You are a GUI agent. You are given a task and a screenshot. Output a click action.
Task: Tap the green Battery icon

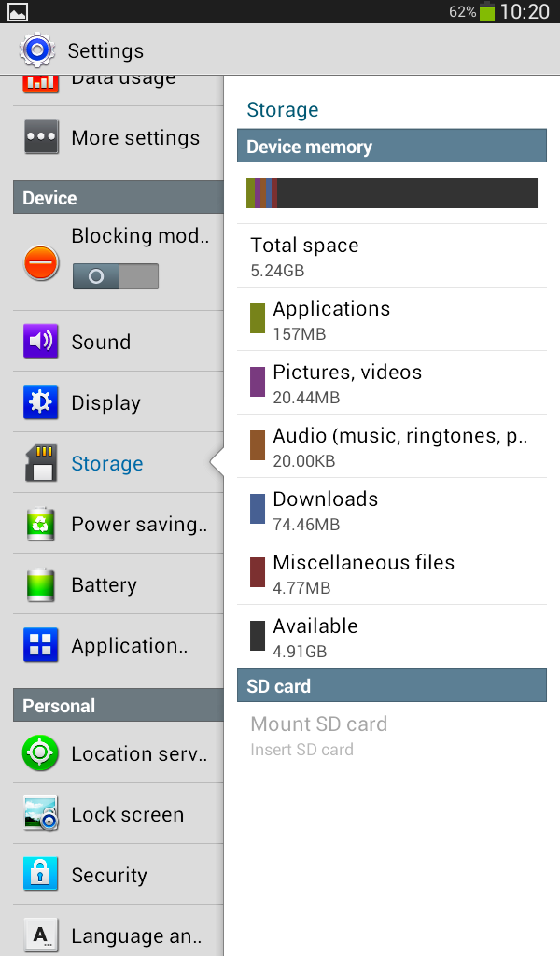(x=41, y=585)
